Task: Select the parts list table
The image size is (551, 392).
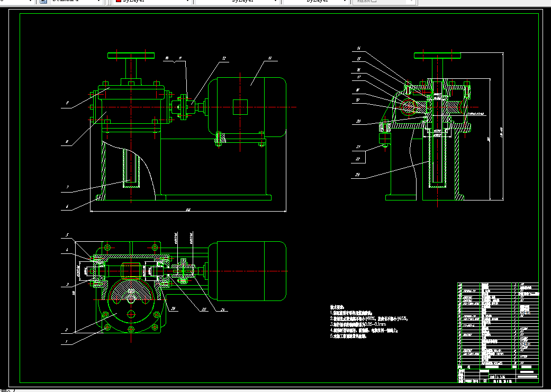Action: click(x=497, y=323)
